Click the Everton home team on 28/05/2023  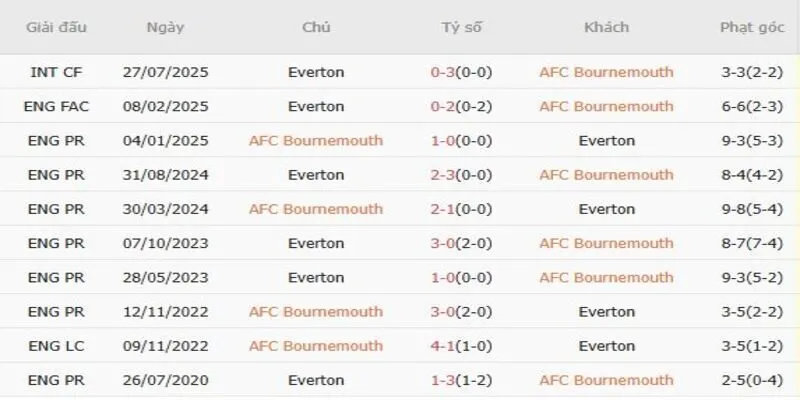coord(316,277)
